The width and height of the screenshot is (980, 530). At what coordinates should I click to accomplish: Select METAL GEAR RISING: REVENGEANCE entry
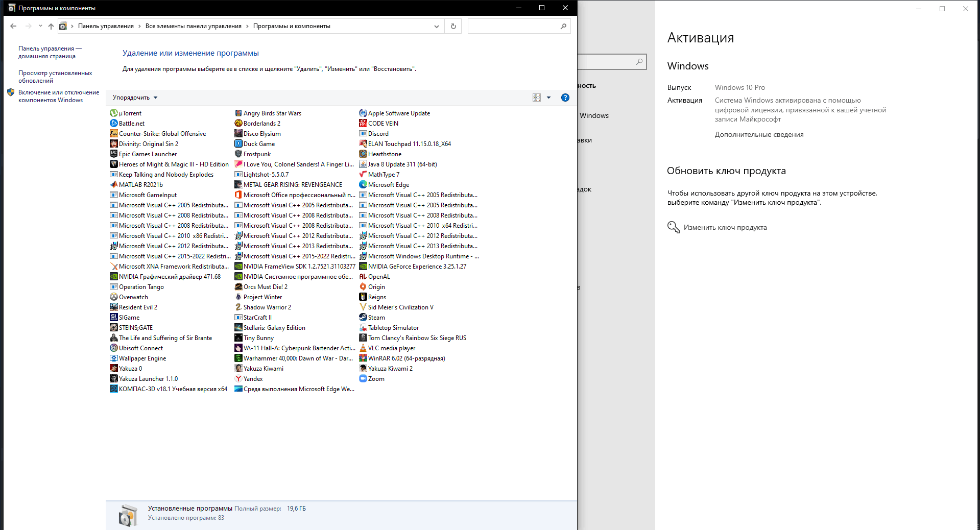pyautogui.click(x=289, y=185)
